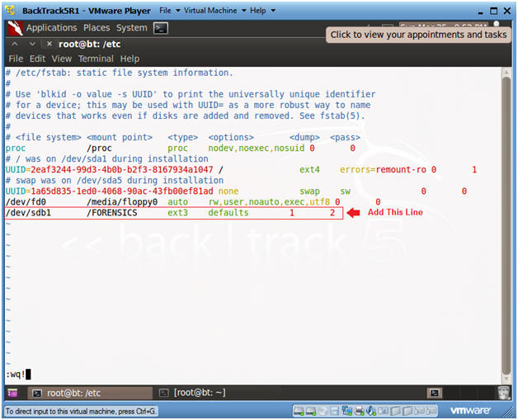518x420 pixels.
Task: Launch terminal from the top panel icon
Action: coord(161,28)
